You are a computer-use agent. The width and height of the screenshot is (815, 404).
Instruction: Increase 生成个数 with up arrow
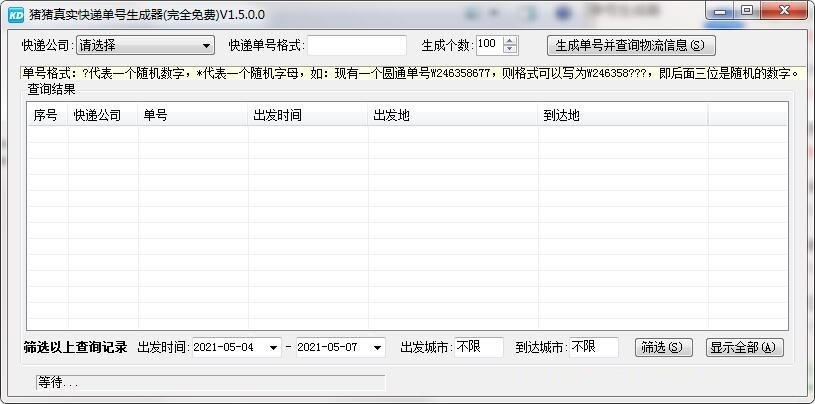pyautogui.click(x=511, y=41)
